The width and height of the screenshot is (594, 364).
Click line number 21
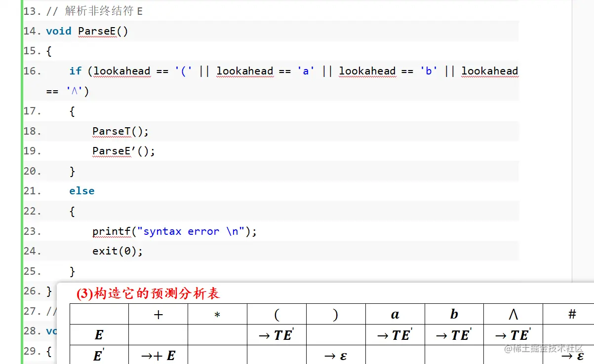click(x=33, y=191)
